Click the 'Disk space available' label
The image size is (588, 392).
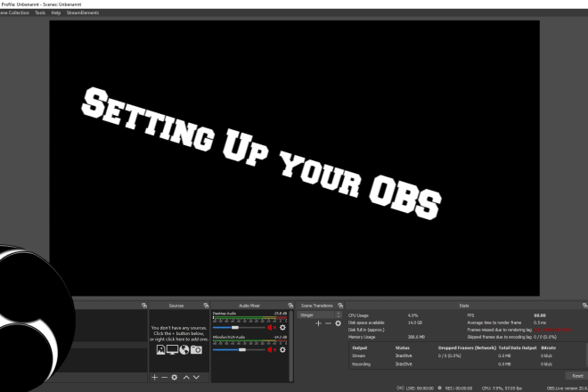366,323
